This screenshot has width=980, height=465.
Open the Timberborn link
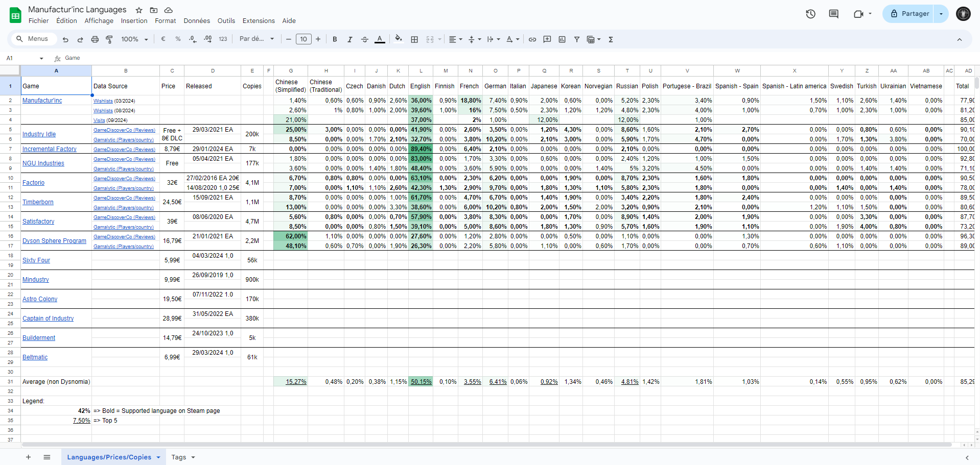[x=38, y=202]
